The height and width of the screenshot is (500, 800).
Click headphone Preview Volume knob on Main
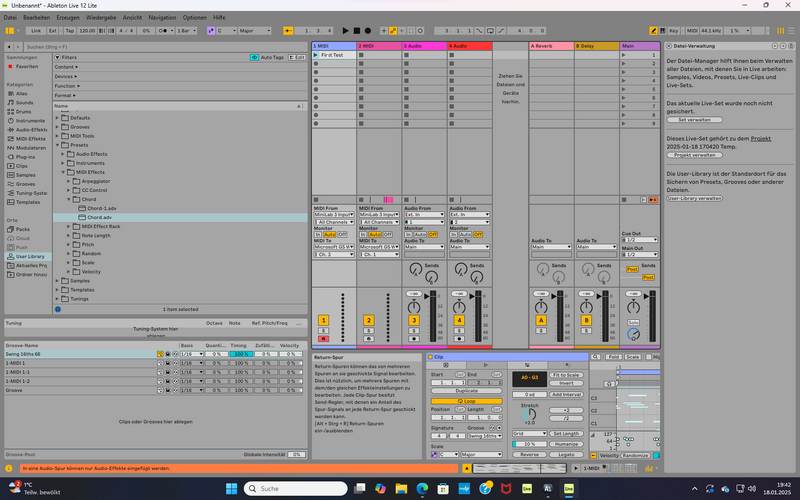633,334
